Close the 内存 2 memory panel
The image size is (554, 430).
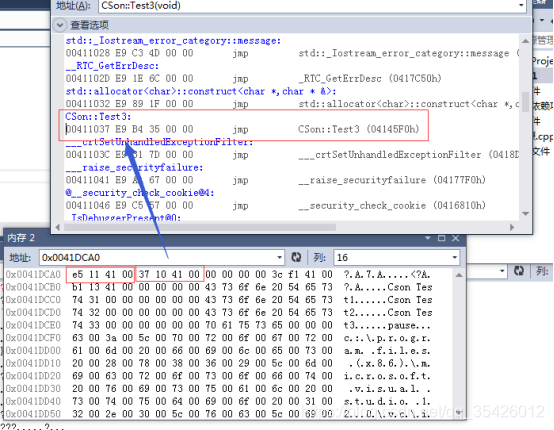(x=456, y=238)
